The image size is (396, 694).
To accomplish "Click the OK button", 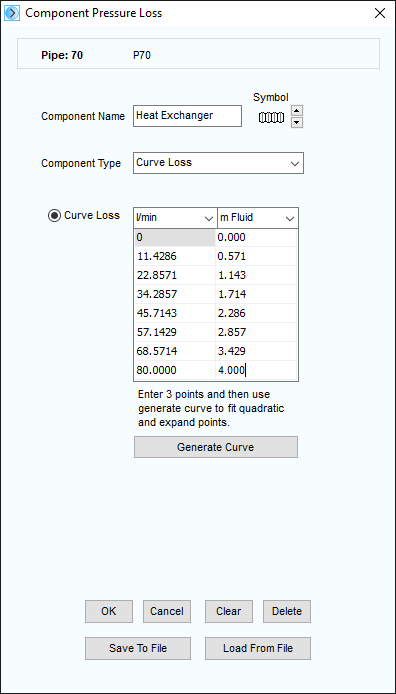I will pos(109,612).
